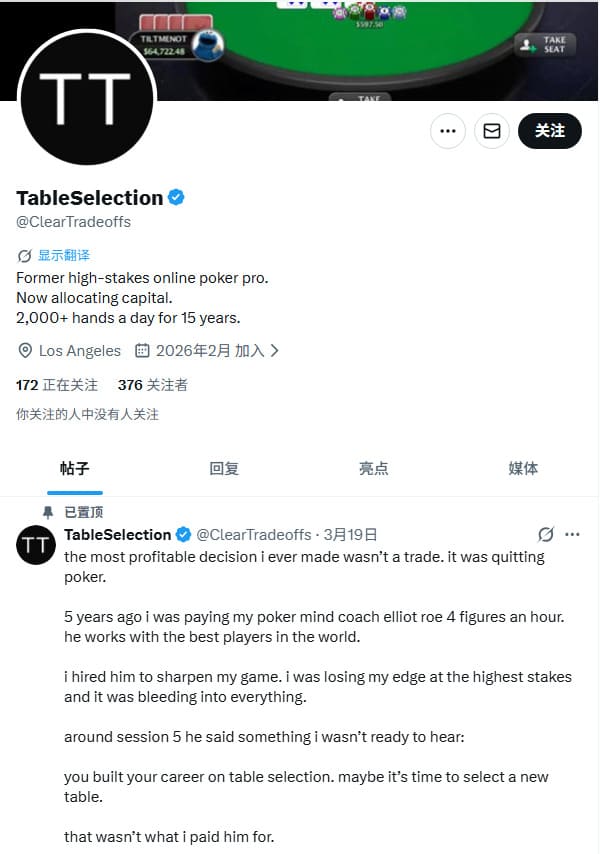
Task: Click the verified badge inside the pinned post
Action: click(183, 534)
